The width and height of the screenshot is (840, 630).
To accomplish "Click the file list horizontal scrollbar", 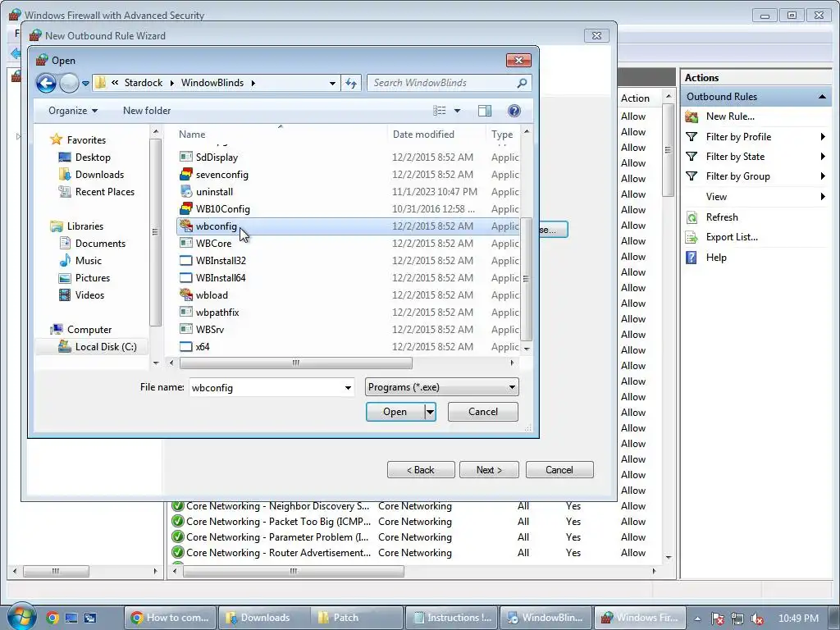I will tap(295, 363).
